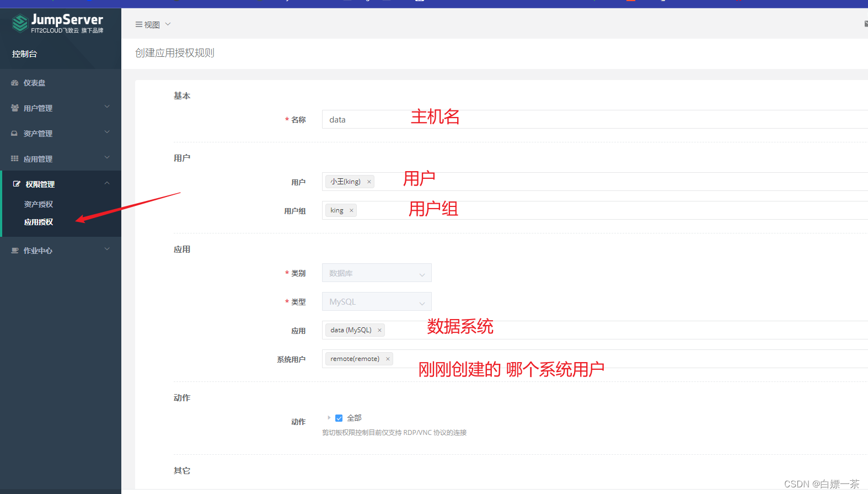Expand the 资产管理 sidebar chevron
The image size is (868, 494).
(107, 132)
